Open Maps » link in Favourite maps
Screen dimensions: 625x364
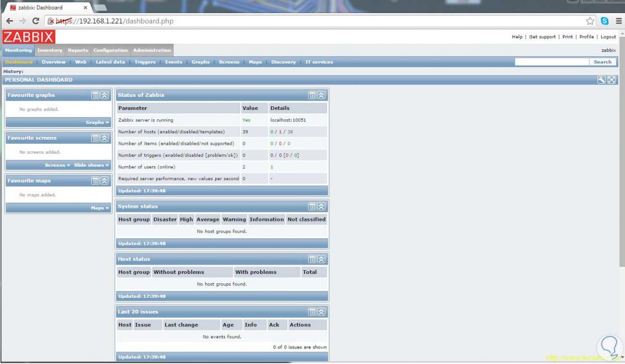[x=100, y=208]
